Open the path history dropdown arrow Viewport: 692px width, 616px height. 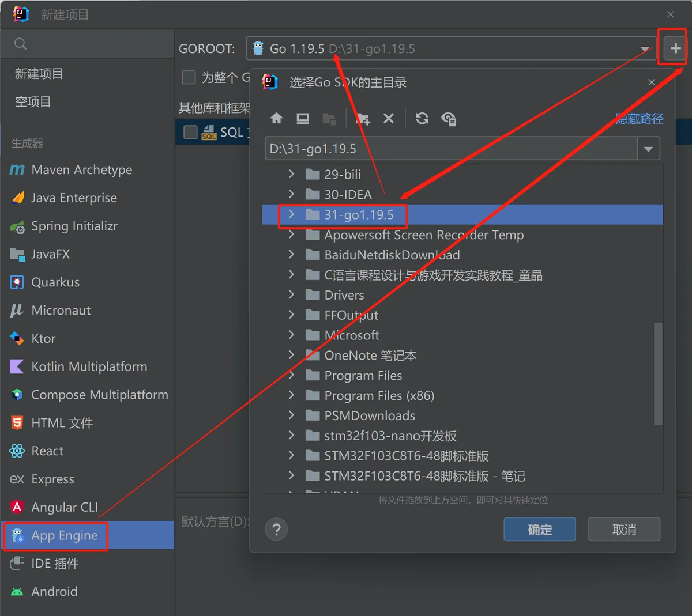[648, 149]
